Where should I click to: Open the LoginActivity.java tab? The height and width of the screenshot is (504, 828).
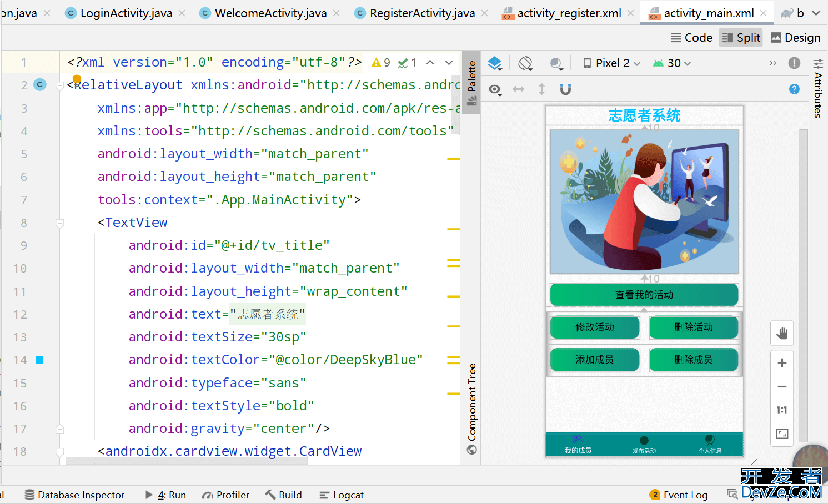point(119,13)
